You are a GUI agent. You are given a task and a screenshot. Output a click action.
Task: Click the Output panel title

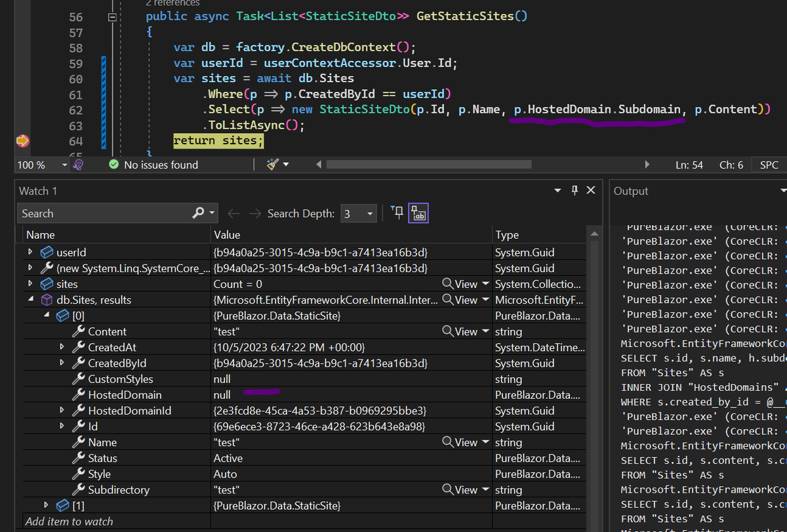coord(631,191)
